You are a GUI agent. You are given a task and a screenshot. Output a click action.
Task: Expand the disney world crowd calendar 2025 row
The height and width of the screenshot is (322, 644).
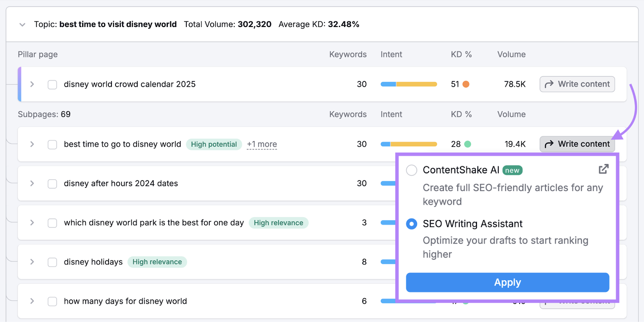32,84
